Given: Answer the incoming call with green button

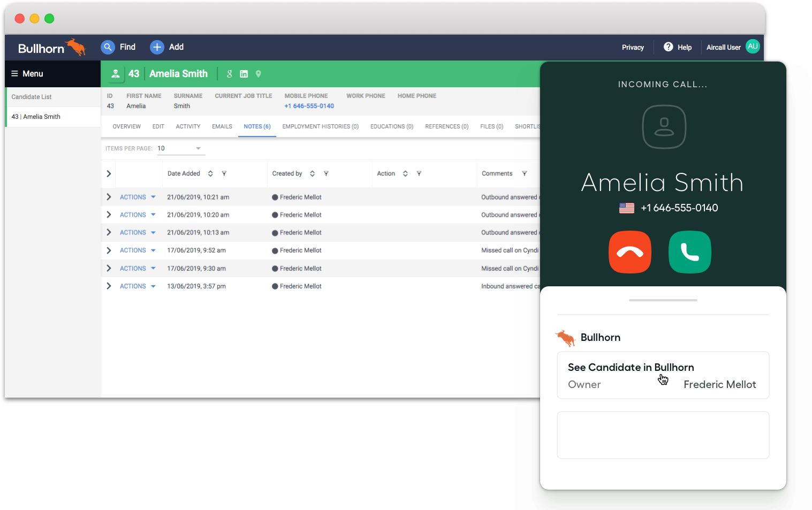Looking at the screenshot, I should click(x=689, y=252).
